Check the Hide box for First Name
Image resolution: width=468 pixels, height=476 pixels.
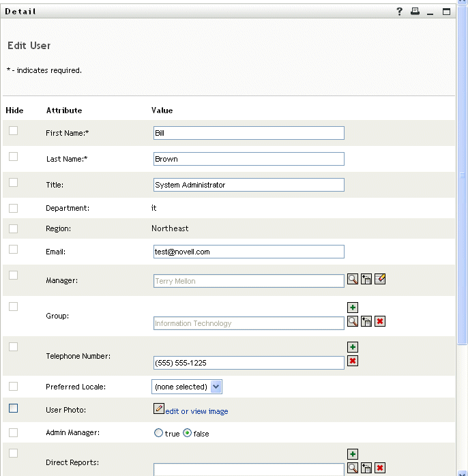pyautogui.click(x=13, y=130)
